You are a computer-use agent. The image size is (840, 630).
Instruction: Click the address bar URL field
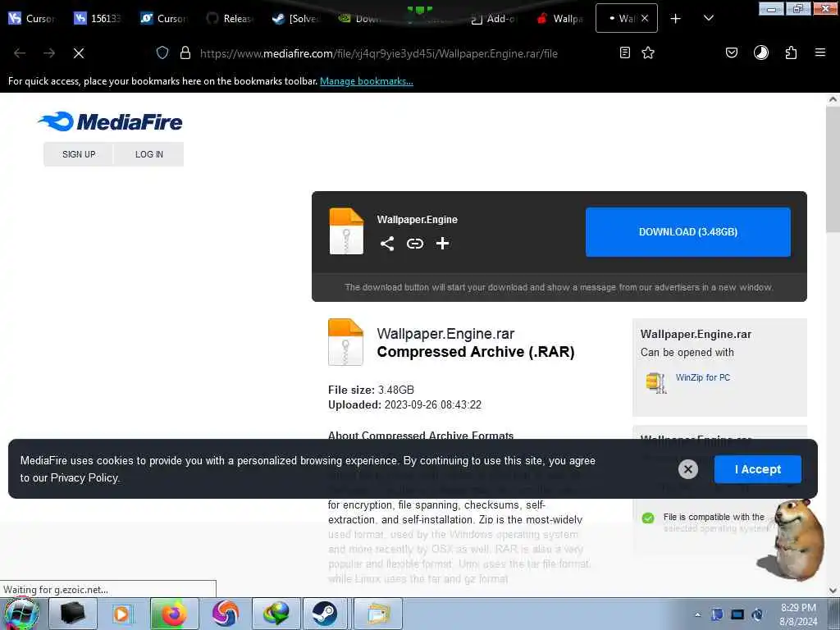pos(378,53)
